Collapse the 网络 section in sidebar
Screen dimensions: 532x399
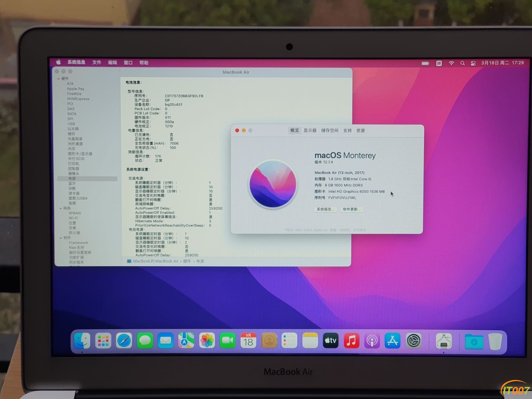point(61,208)
